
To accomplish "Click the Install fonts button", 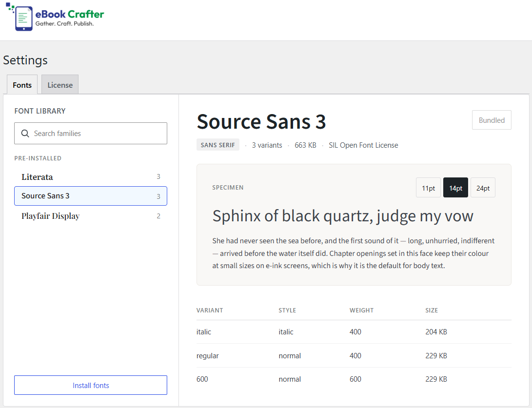I will (x=91, y=385).
